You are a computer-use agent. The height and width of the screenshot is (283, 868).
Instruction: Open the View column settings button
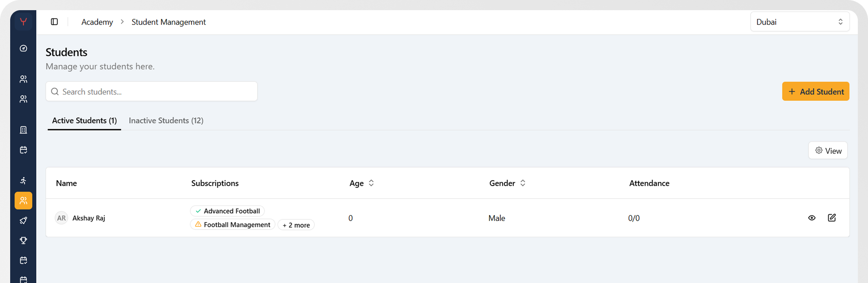[828, 150]
